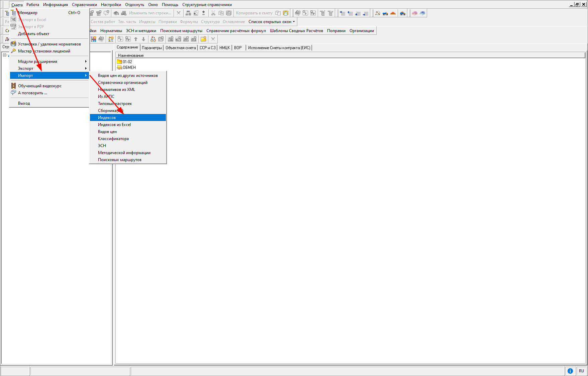Open the 'Список открытых окон' dropdown

272,22
